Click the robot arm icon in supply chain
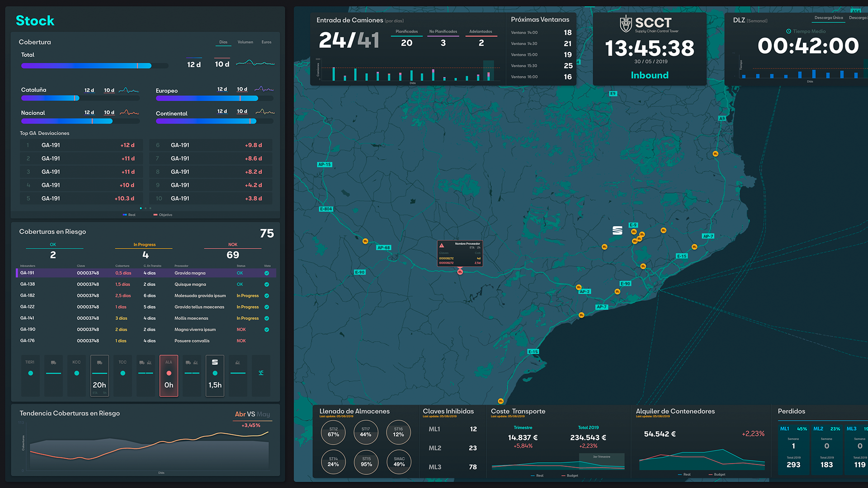 (261, 373)
